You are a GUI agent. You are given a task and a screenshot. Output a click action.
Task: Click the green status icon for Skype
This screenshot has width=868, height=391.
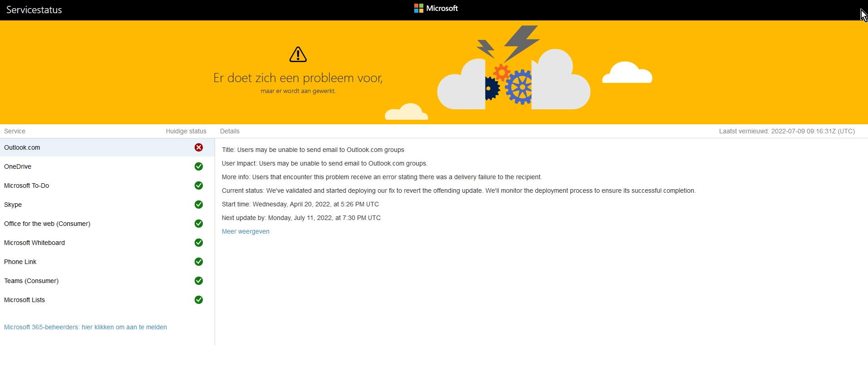coord(199,205)
